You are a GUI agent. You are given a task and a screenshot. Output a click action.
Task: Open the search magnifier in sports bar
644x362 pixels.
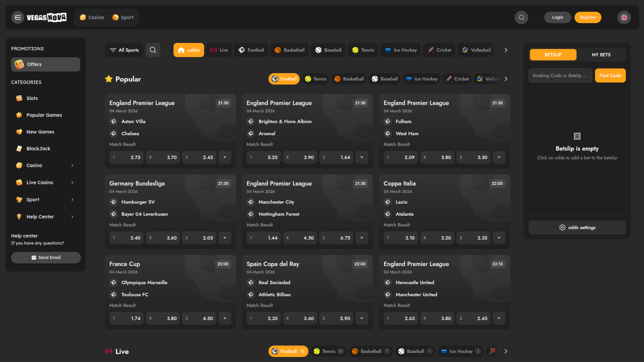[x=153, y=50]
